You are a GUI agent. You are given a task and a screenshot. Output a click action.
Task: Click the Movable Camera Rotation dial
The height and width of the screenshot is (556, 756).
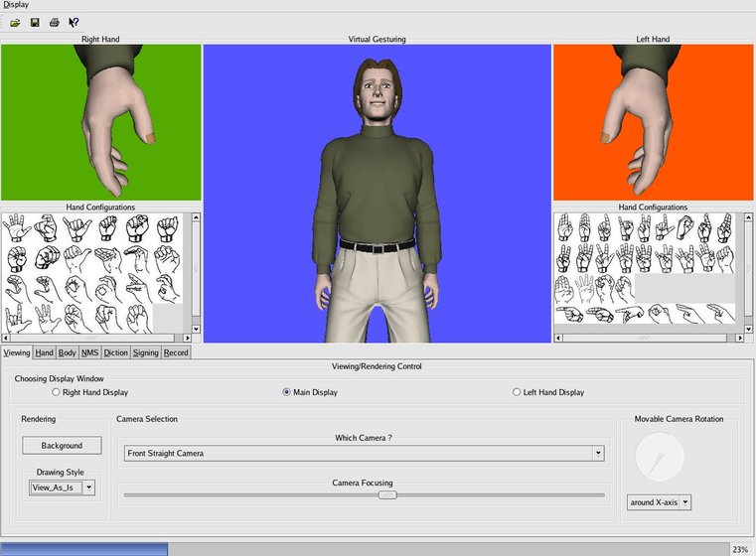coord(659,456)
